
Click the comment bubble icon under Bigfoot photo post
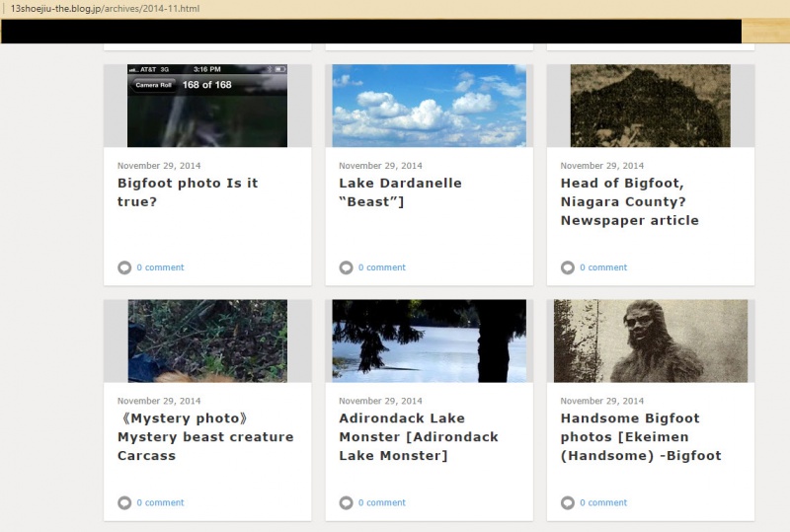[x=124, y=267]
